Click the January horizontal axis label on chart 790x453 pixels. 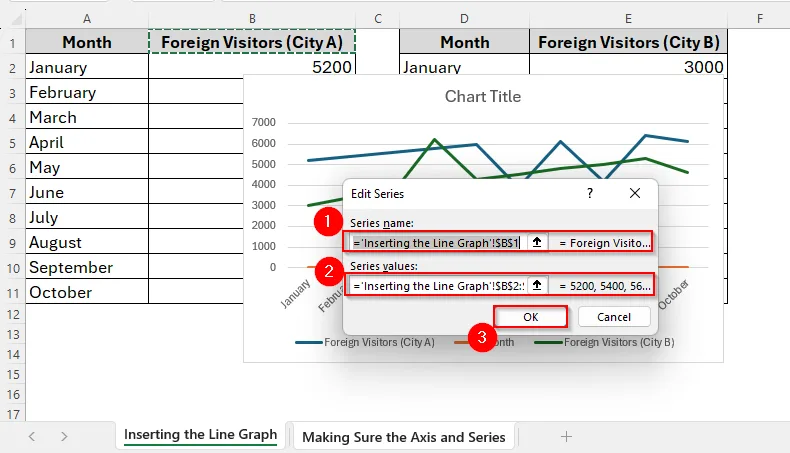296,294
